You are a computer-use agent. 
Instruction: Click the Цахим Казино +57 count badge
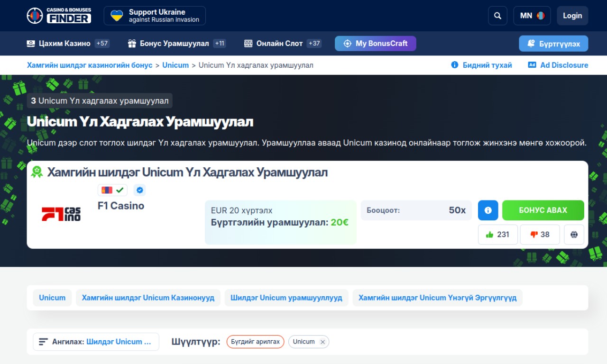pyautogui.click(x=102, y=44)
